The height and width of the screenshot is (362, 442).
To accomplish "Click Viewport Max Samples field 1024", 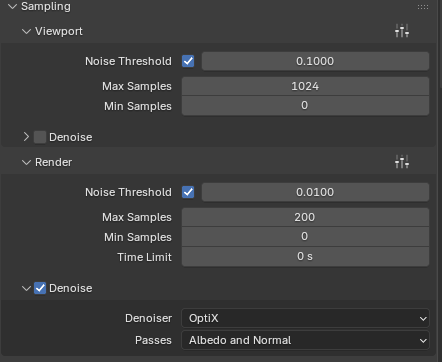I will (305, 86).
